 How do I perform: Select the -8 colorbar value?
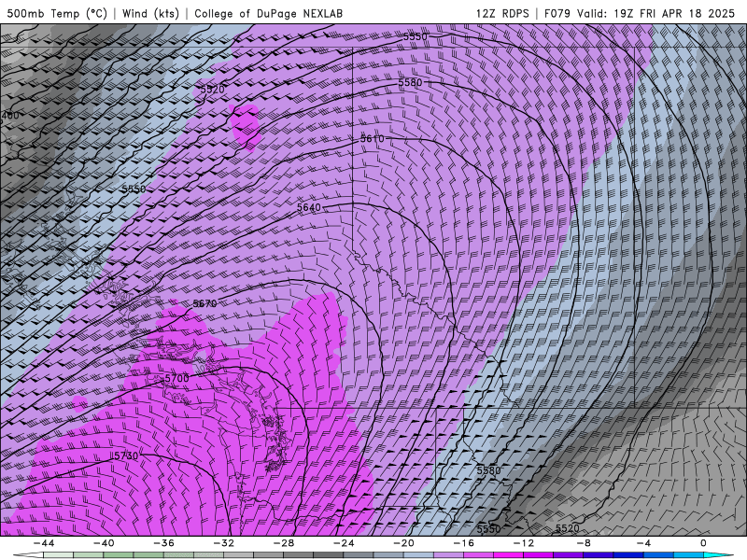584,543
